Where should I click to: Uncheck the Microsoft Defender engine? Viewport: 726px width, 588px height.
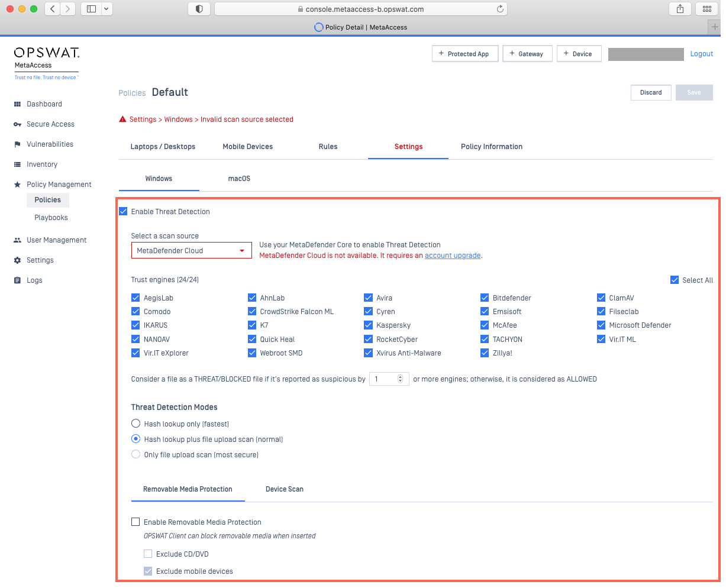coord(601,325)
